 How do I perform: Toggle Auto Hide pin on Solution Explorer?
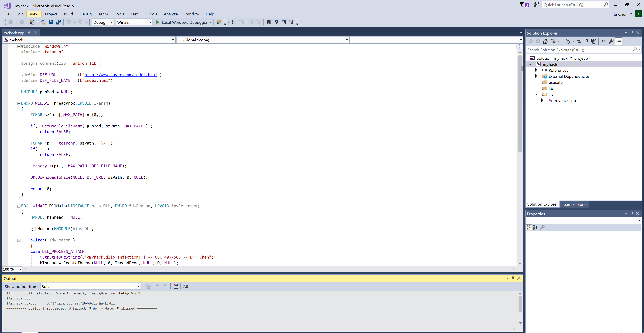[x=632, y=33]
